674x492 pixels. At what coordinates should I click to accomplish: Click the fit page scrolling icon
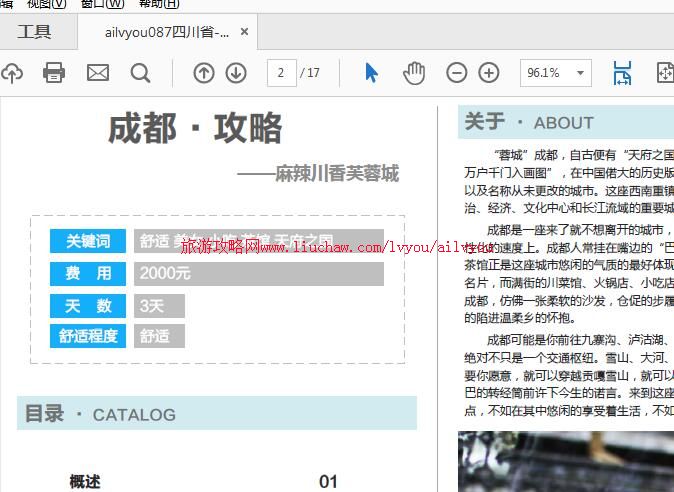click(x=622, y=72)
